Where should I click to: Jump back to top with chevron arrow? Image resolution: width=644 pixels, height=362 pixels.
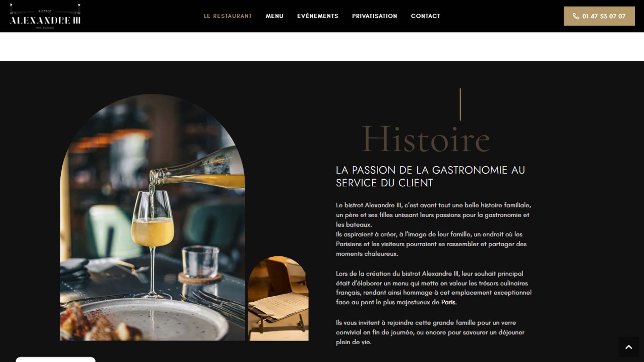coord(629,347)
